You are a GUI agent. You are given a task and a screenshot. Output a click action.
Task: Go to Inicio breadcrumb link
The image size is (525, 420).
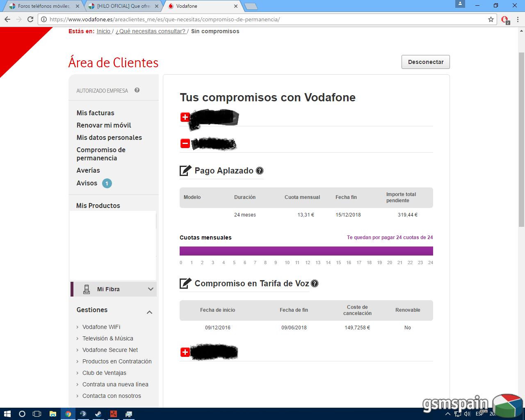pos(104,31)
